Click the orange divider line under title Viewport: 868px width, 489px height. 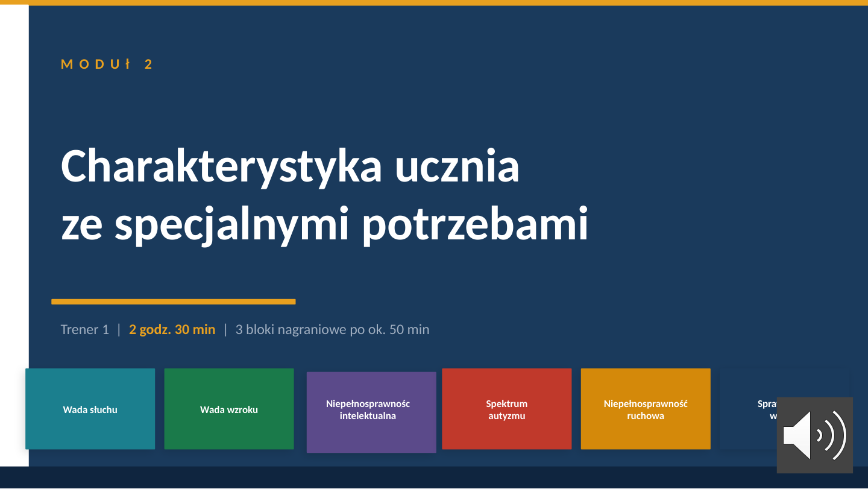[174, 301]
